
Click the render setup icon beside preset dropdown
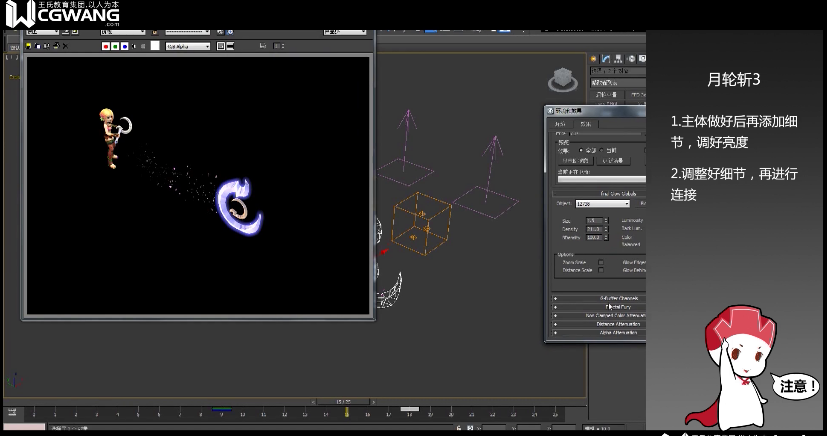click(x=220, y=32)
